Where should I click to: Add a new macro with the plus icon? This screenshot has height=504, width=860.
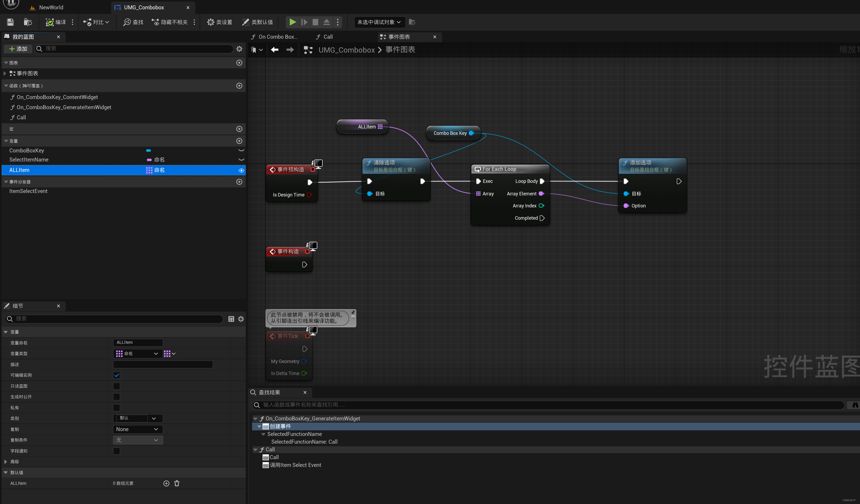239,129
